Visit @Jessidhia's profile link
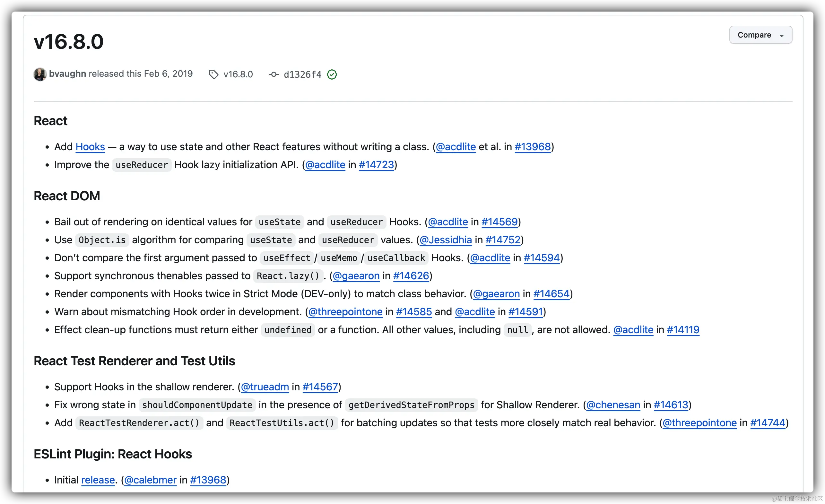This screenshot has width=825, height=504. 445,240
